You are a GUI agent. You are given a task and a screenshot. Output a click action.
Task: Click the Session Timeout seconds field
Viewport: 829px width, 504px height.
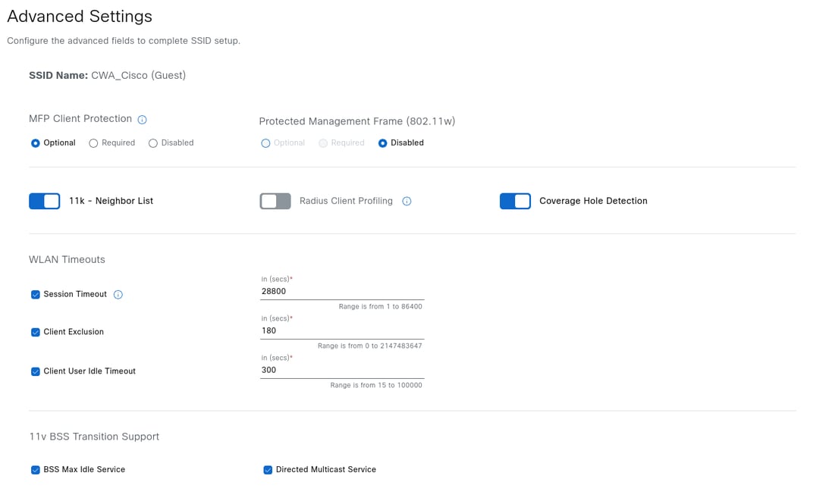[341, 291]
